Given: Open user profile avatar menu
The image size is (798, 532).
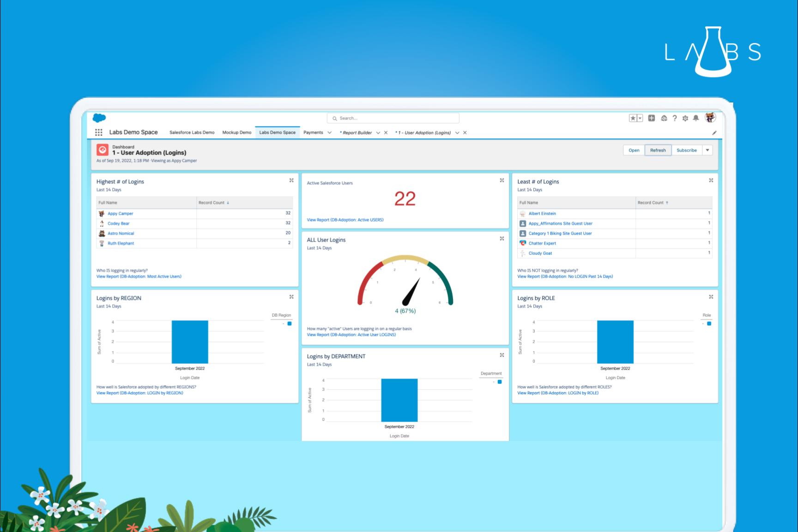Looking at the screenshot, I should click(x=710, y=118).
